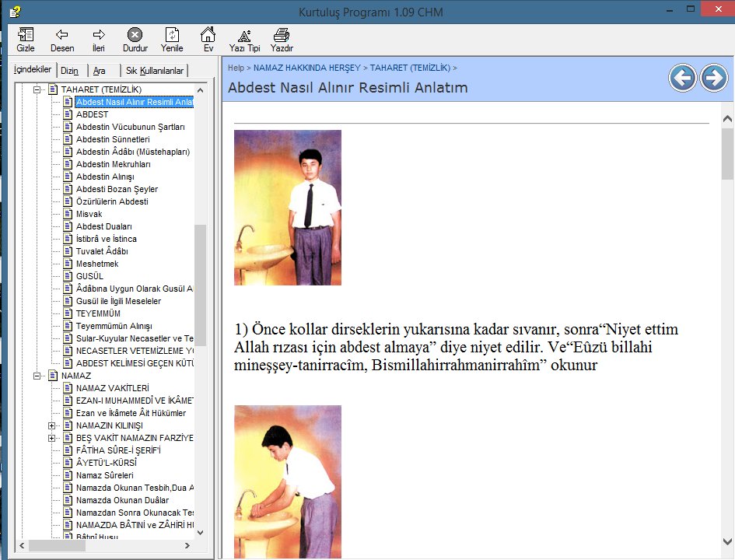This screenshot has width=735, height=560.
Task: Collapse the NAMAZ tree node
Action: 37,376
